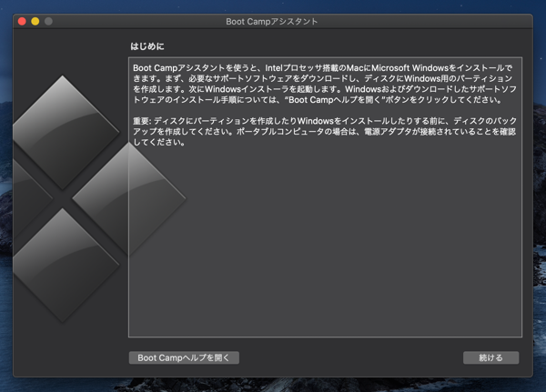Click the 重要: warning paragraph text
Viewport: 546px width, 392px height.
point(325,132)
